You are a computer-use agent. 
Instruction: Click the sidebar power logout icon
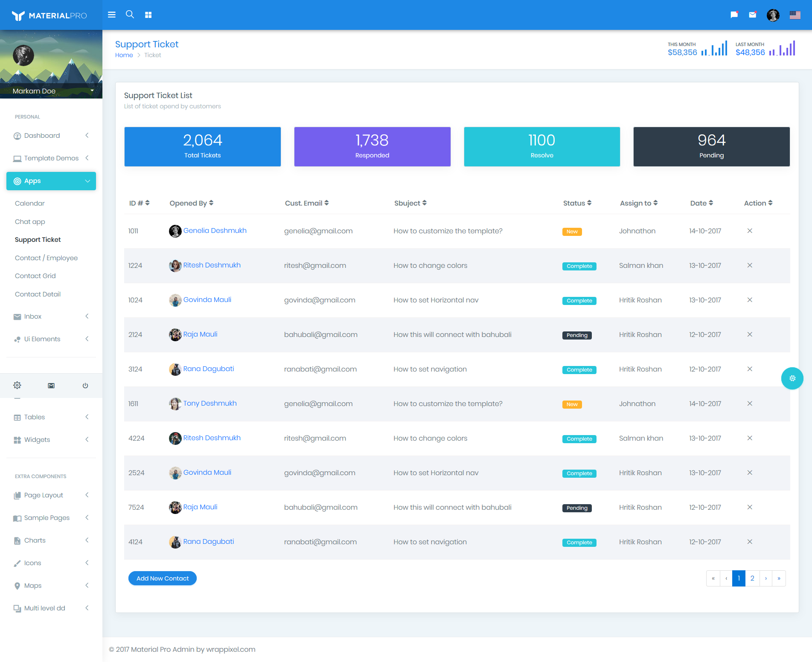coord(85,386)
